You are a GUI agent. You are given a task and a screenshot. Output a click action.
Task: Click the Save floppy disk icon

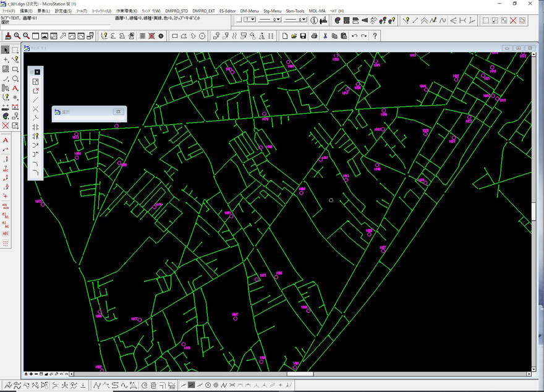tap(303, 36)
